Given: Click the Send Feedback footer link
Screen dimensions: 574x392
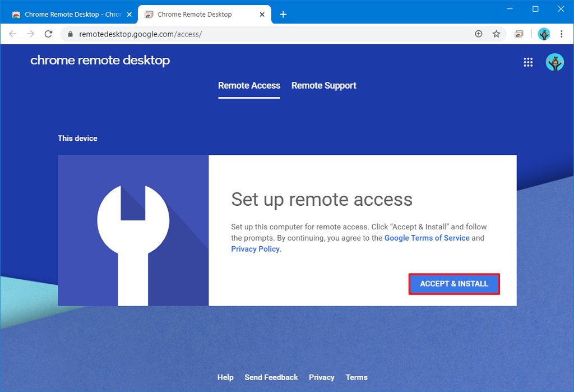Looking at the screenshot, I should click(271, 377).
